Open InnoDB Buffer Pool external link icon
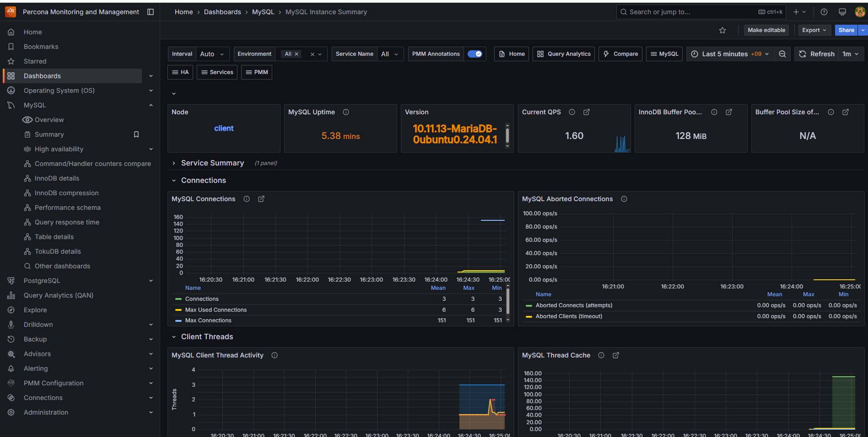This screenshot has width=868, height=437. pyautogui.click(x=729, y=112)
